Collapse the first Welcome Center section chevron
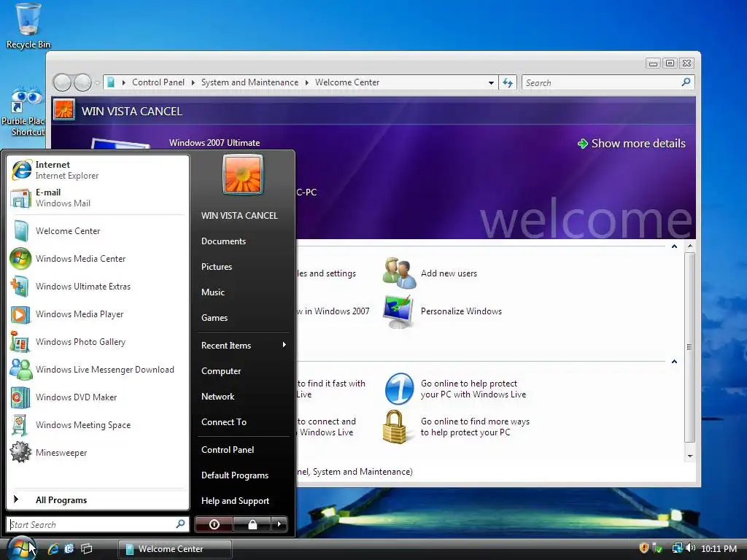The height and width of the screenshot is (560, 747). point(674,246)
